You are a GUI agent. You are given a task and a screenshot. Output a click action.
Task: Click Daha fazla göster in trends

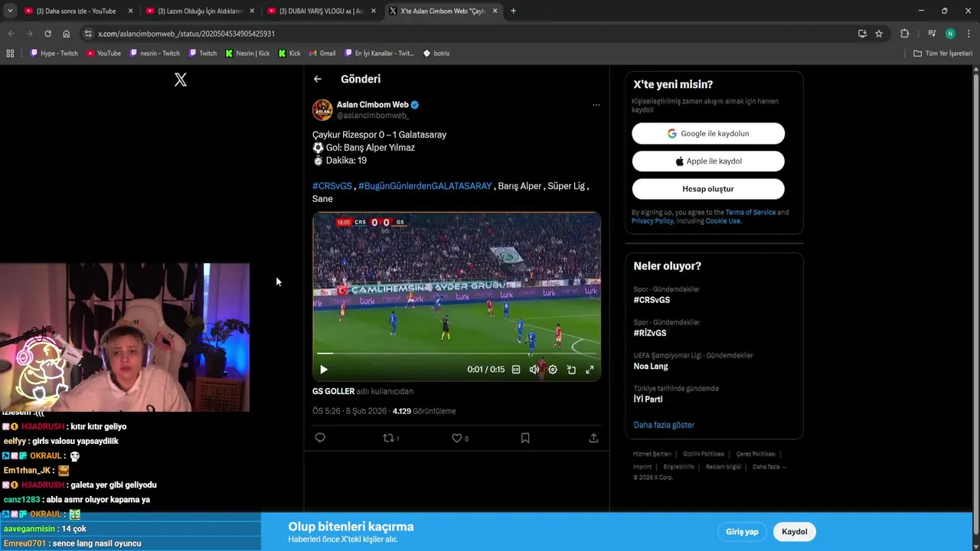[664, 425]
